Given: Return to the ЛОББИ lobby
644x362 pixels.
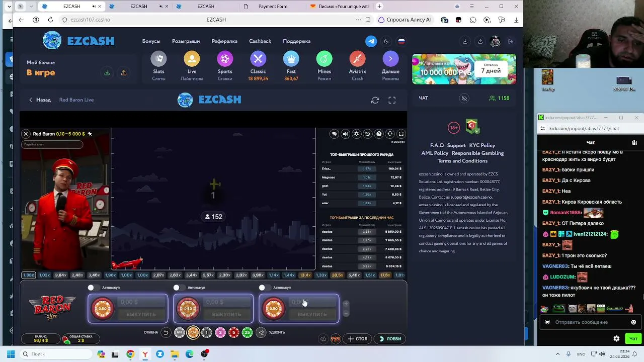Looking at the screenshot, I should click(390, 339).
